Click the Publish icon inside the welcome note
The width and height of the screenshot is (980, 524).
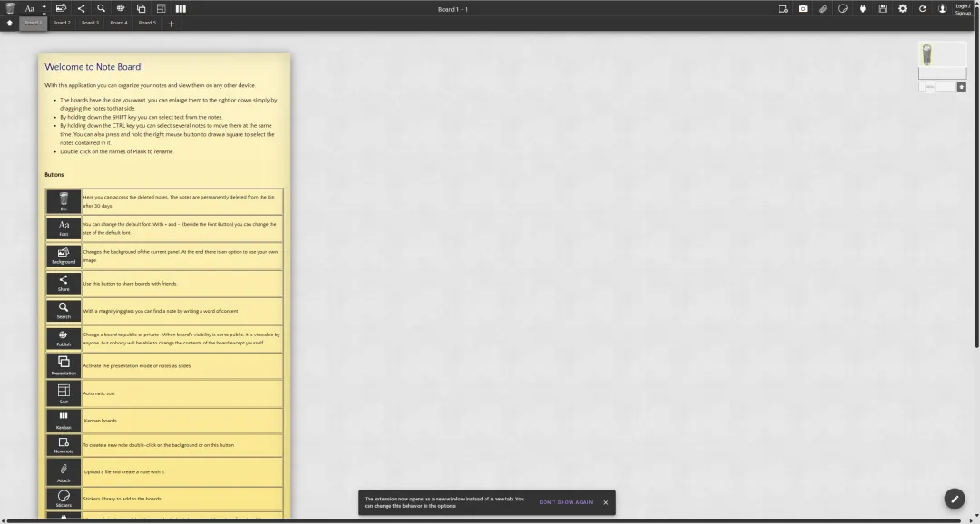pyautogui.click(x=64, y=338)
